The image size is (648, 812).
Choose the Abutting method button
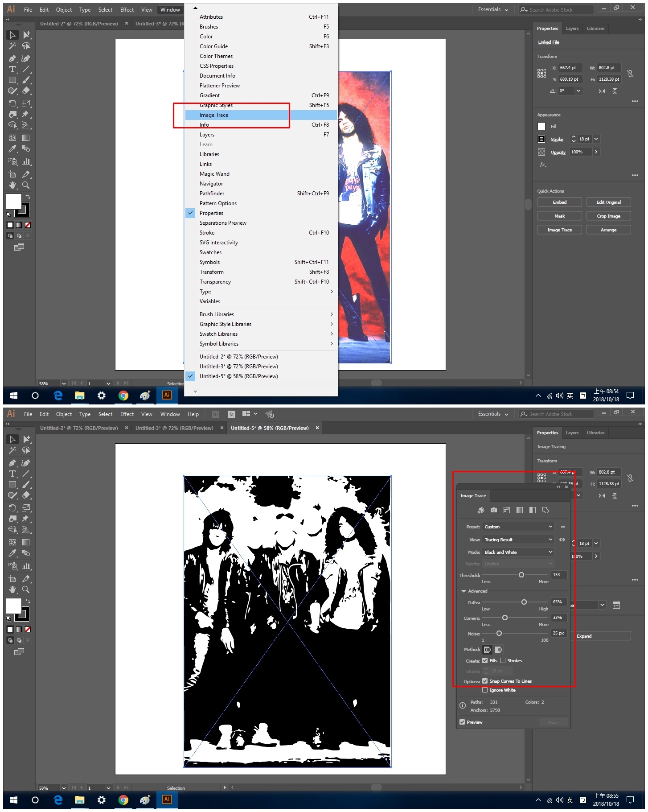488,650
